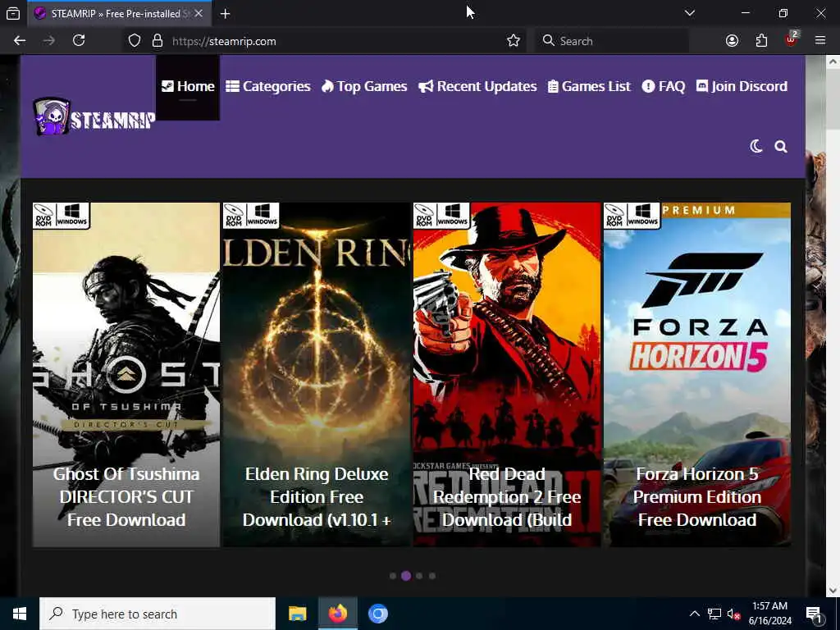
Task: Open the notification center icon
Action: 815,614
